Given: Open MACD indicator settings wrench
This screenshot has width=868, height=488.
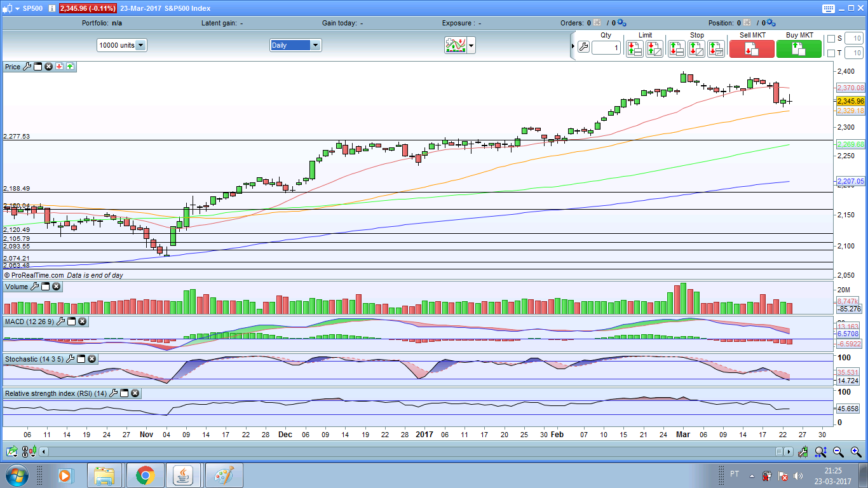Looking at the screenshot, I should (61, 322).
